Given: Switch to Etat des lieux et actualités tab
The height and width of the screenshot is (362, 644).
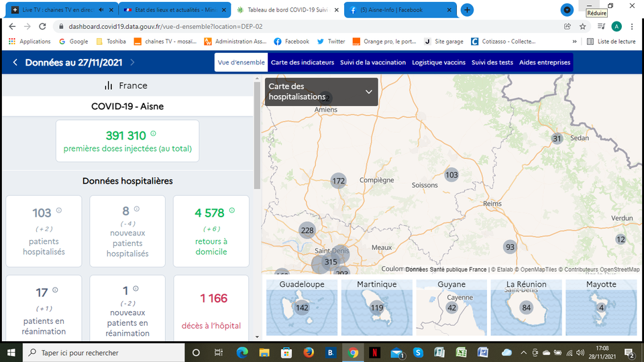Looking at the screenshot, I should (x=174, y=10).
